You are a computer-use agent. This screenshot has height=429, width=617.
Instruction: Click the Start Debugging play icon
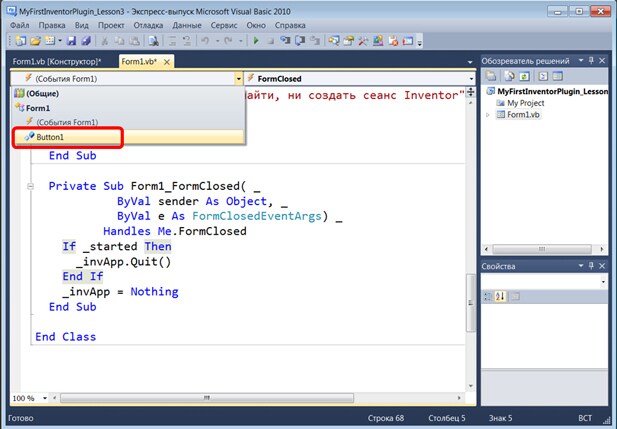pyautogui.click(x=256, y=42)
